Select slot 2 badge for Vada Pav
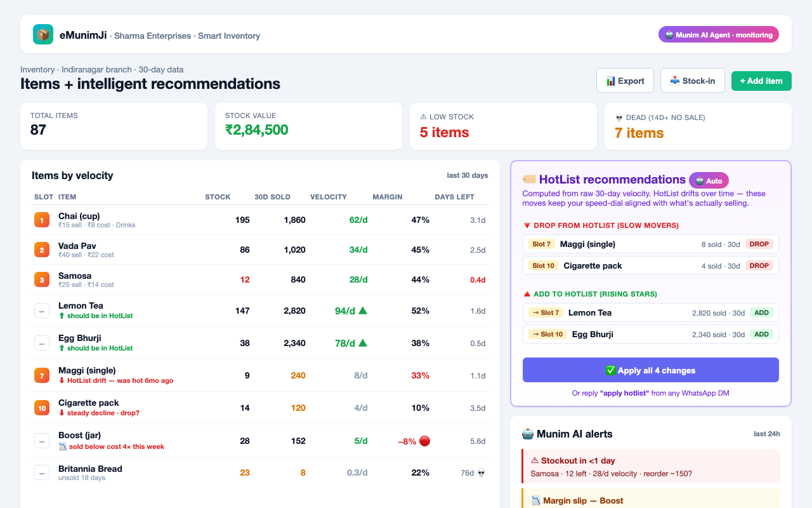 click(42, 250)
